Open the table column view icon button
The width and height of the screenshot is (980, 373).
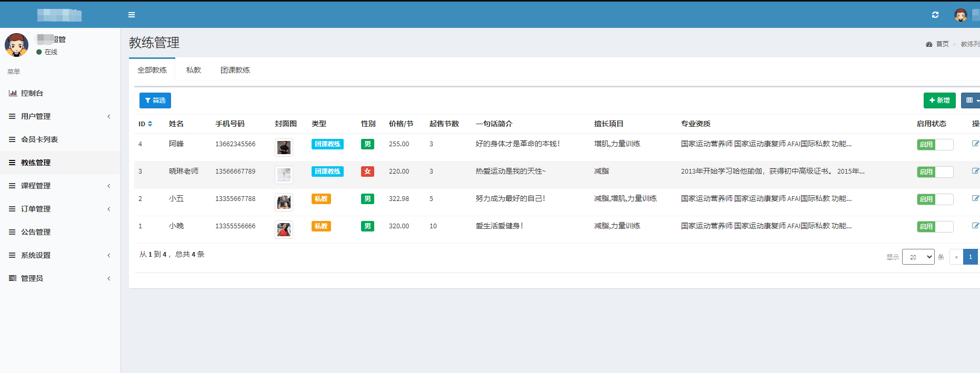970,100
